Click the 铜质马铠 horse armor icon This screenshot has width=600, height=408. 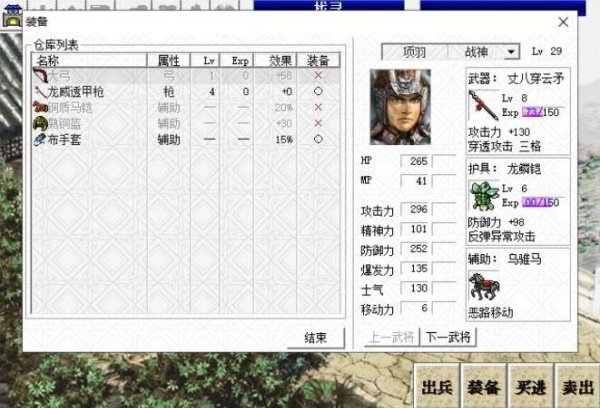pos(40,107)
